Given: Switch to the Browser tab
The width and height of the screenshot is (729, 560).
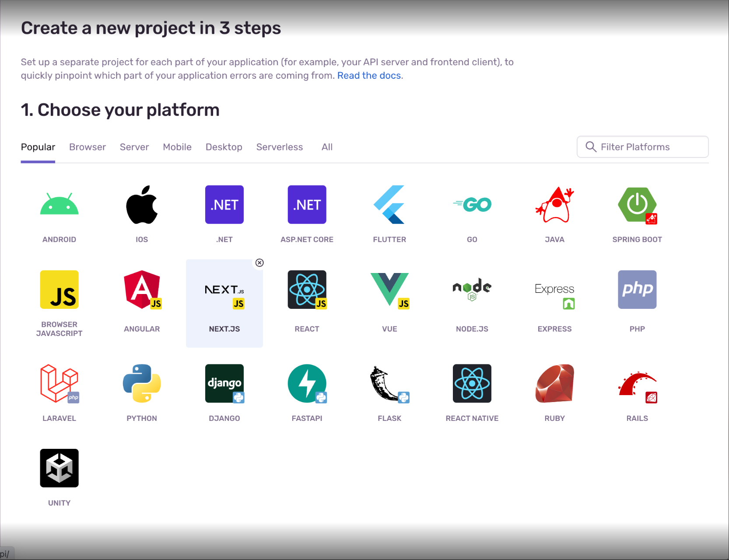Looking at the screenshot, I should pos(88,147).
